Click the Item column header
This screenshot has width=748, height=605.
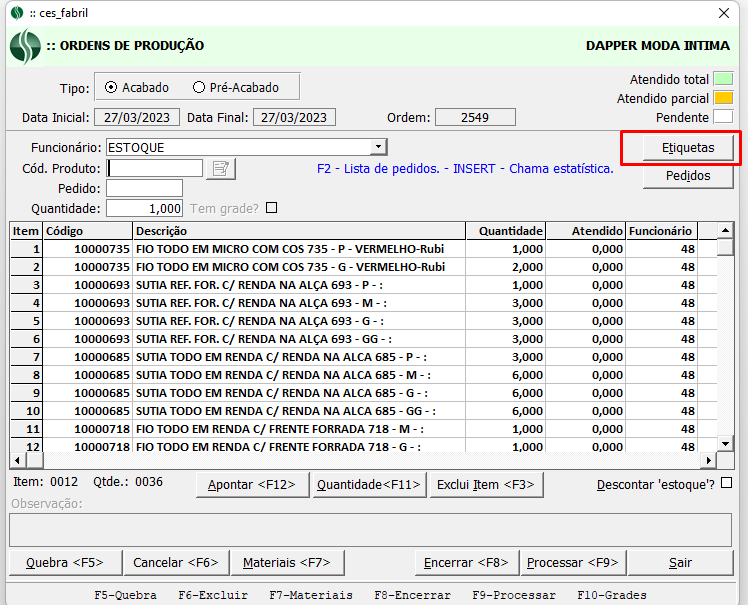[26, 231]
